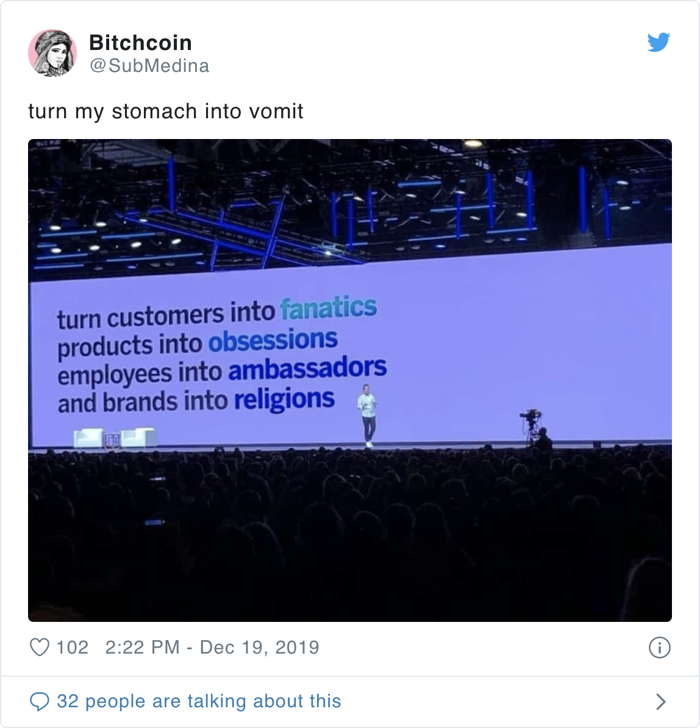700x728 pixels.
Task: Like the tweet with the heart icon
Action: pos(40,648)
